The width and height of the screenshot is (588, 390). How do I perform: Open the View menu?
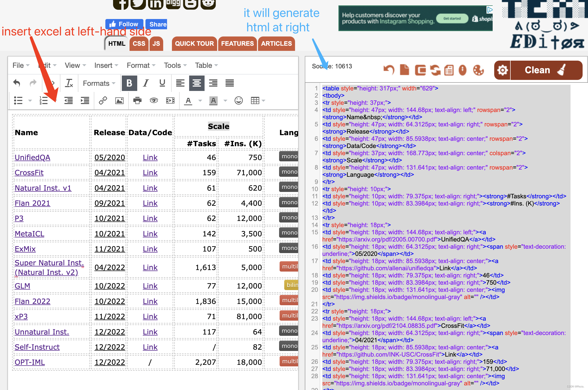tap(75, 65)
